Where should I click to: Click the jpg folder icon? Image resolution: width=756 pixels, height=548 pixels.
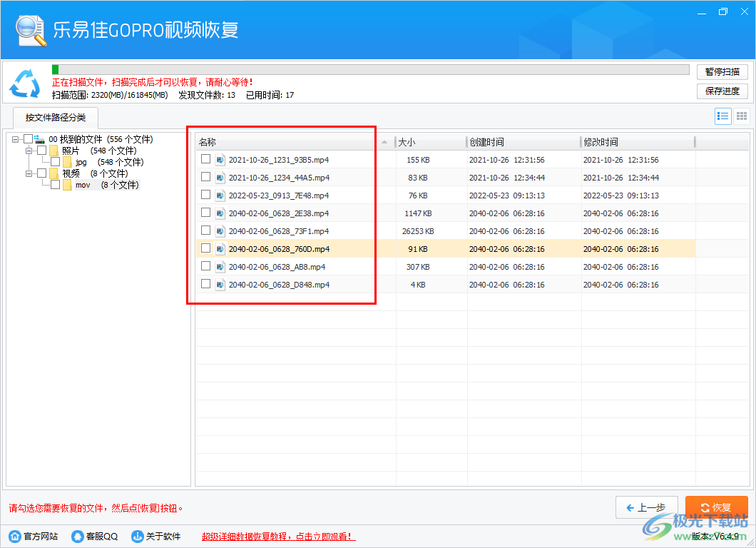[68, 162]
